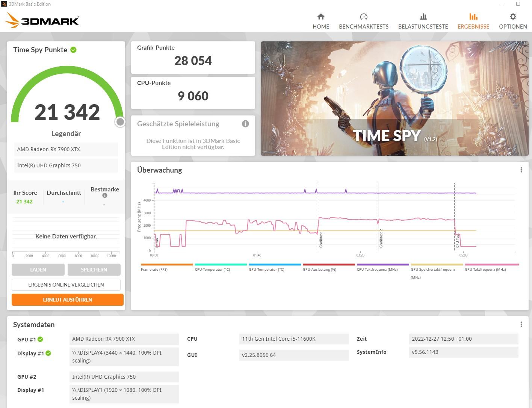Screen dimensions: 532x408
Task: Click the DISPLAY4 3440 × 1440 field
Action: pyautogui.click(x=124, y=357)
